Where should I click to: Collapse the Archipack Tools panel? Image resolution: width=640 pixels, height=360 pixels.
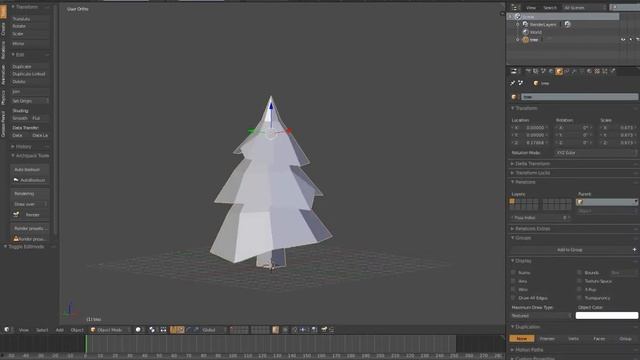click(30, 156)
